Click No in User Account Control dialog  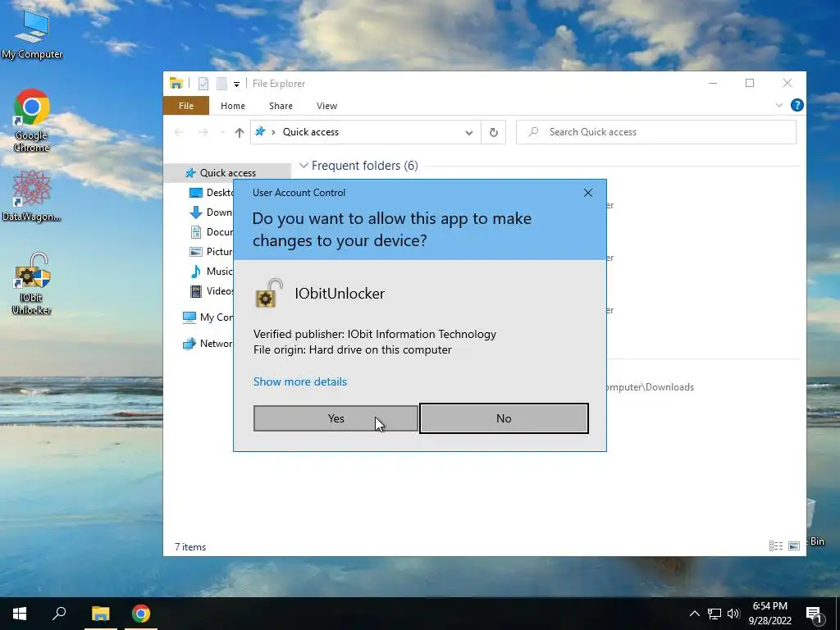[504, 418]
